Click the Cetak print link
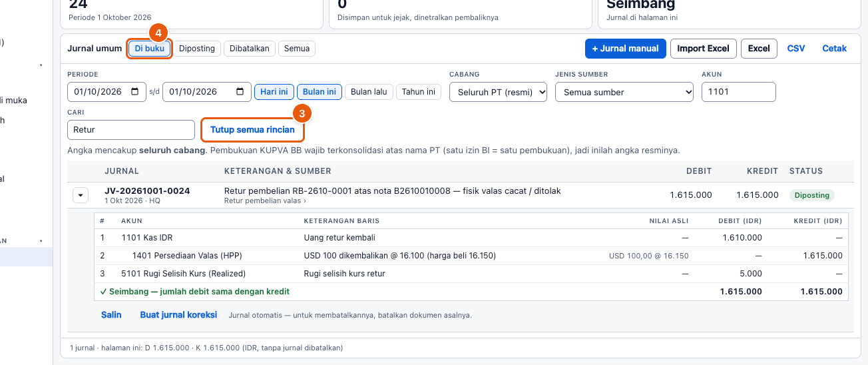This screenshot has height=365, width=868. (x=835, y=49)
